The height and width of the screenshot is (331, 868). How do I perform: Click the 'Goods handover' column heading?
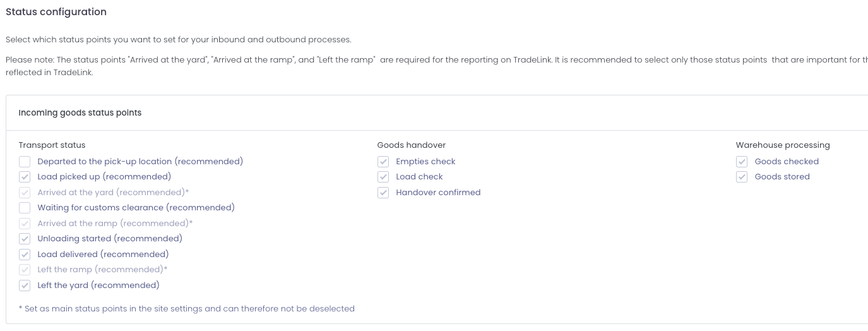coord(412,145)
